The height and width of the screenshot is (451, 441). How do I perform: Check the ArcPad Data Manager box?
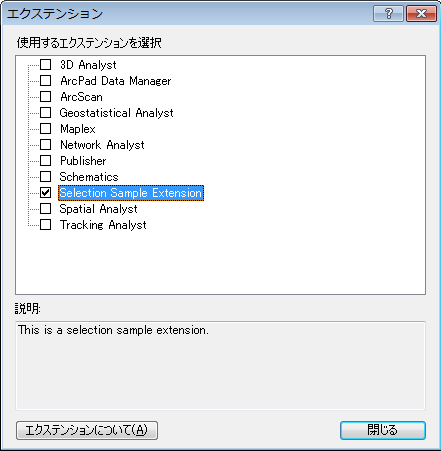tap(46, 80)
